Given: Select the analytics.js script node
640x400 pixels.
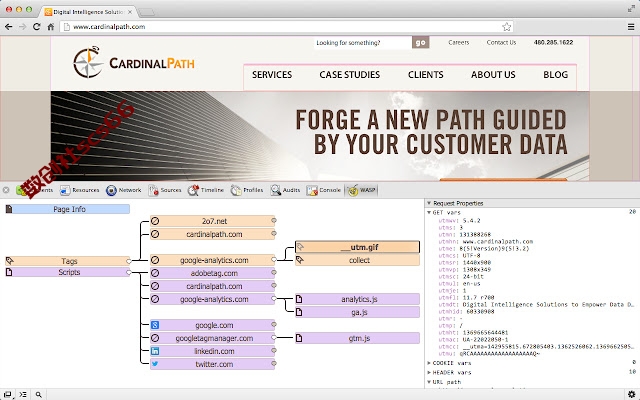Looking at the screenshot, I should pos(357,299).
